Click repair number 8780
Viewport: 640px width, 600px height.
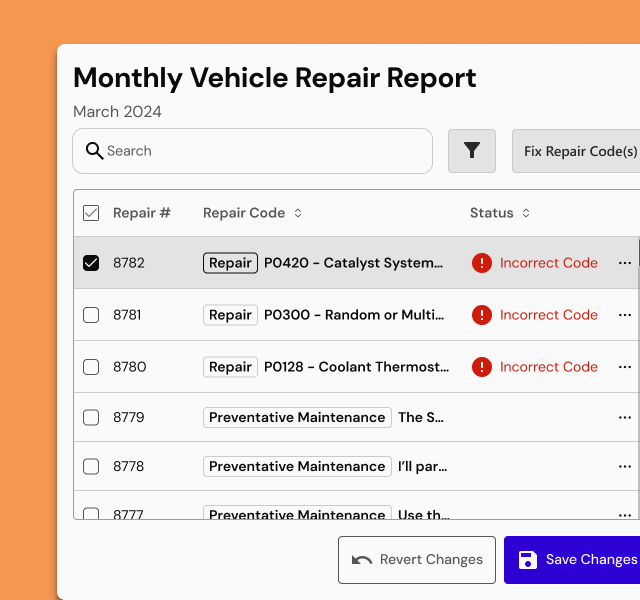[130, 367]
